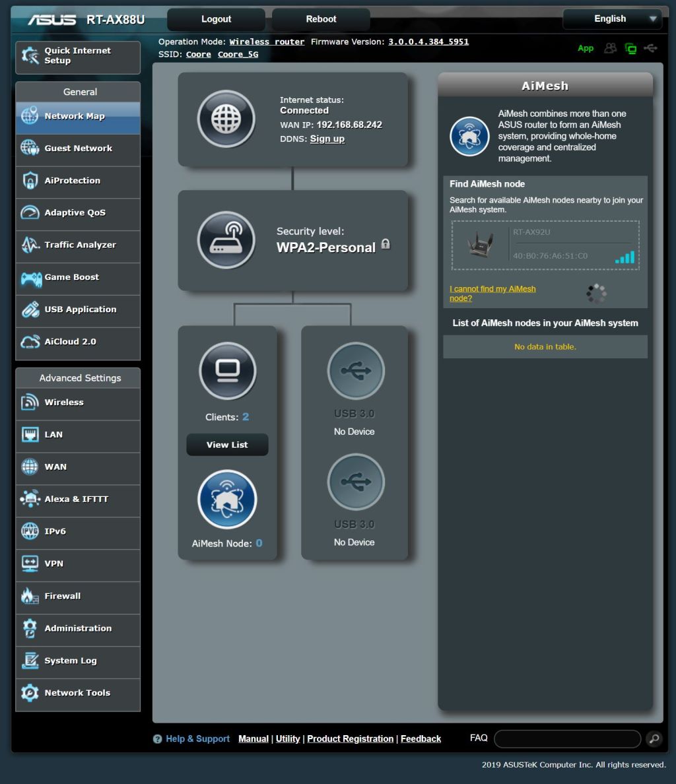
Task: Select the RT-AX92U AiMesh node card
Action: (x=545, y=245)
